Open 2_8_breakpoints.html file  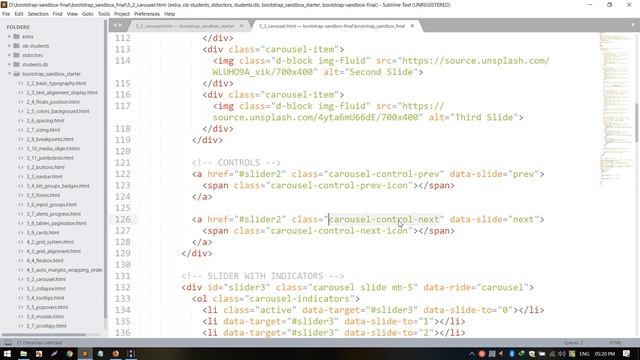pyautogui.click(x=50, y=139)
